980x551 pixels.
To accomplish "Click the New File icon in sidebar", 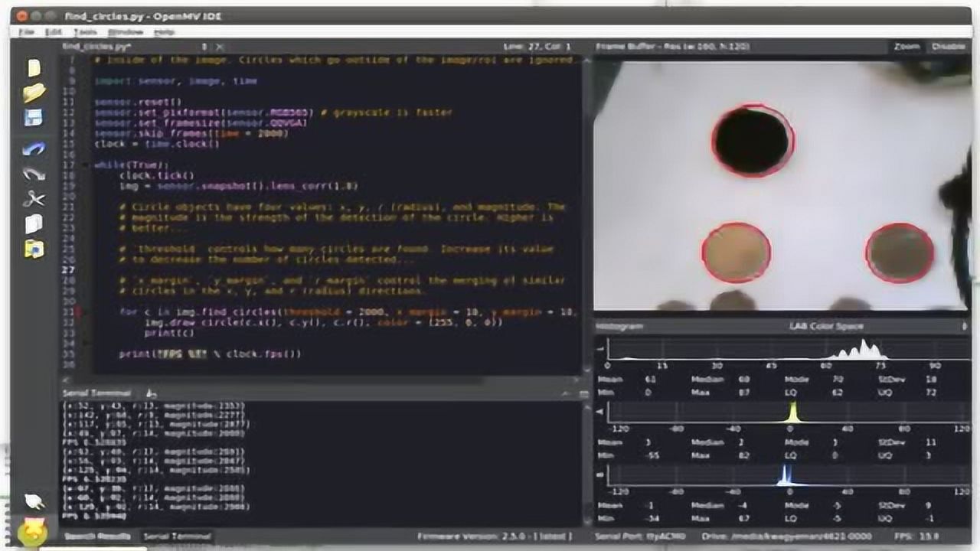I will [34, 68].
